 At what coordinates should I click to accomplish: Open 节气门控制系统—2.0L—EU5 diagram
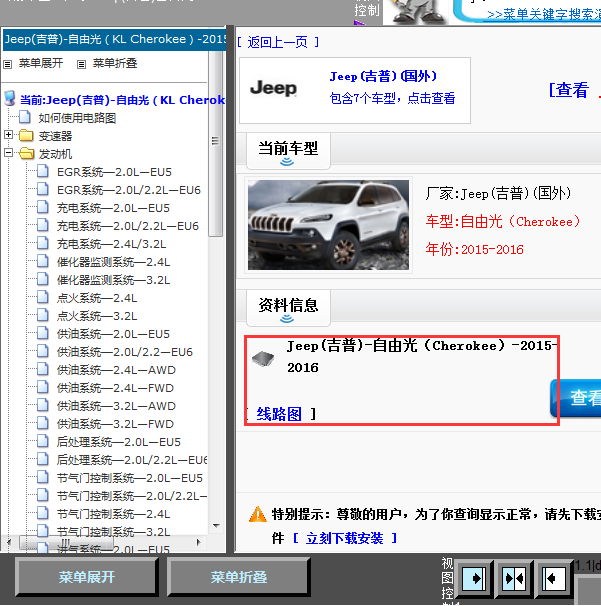[x=129, y=478]
